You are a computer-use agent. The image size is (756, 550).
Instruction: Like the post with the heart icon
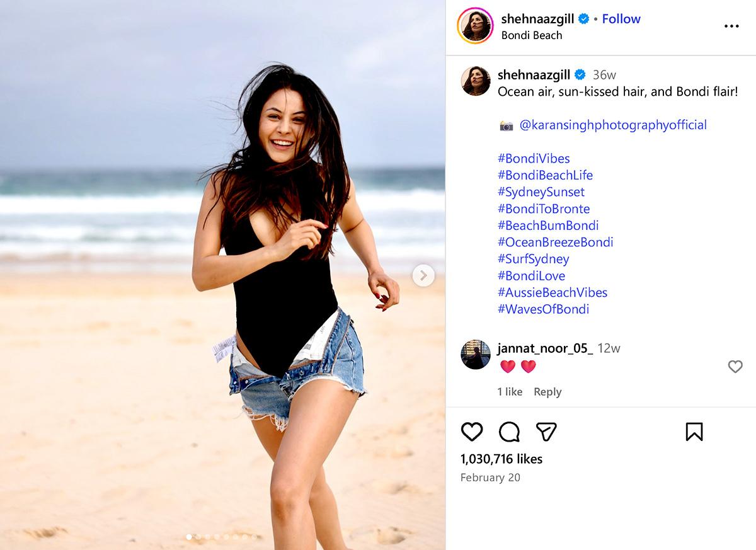click(x=472, y=432)
